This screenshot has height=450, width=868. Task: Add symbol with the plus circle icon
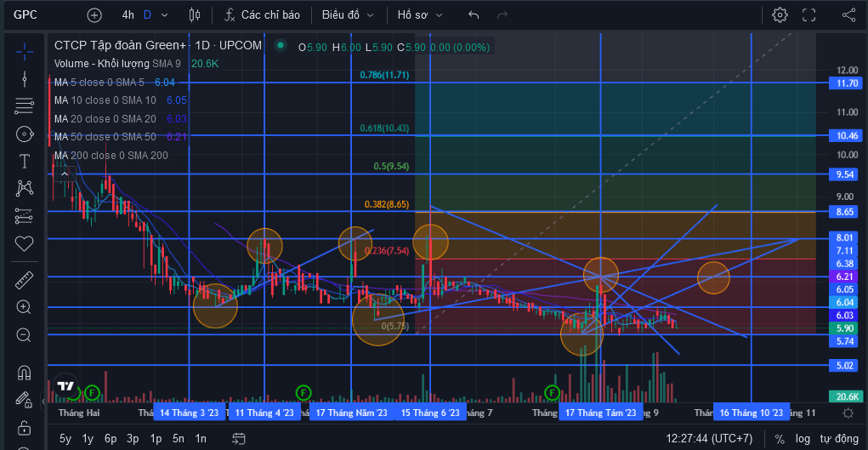click(x=94, y=15)
